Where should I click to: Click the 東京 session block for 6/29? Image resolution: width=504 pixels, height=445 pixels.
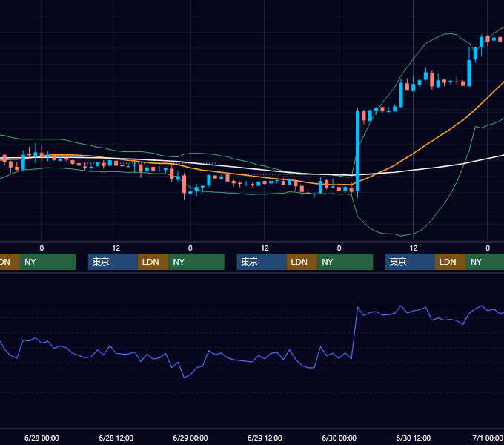262,262
